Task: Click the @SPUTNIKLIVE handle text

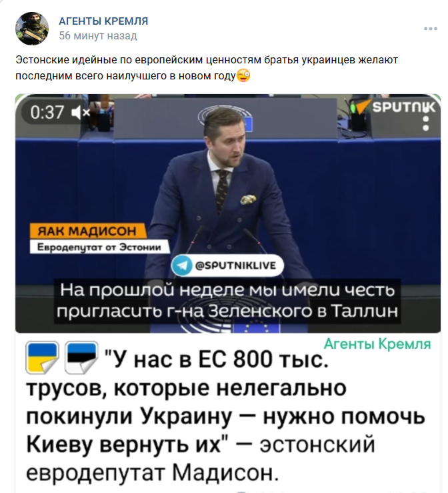Action: 235,266
